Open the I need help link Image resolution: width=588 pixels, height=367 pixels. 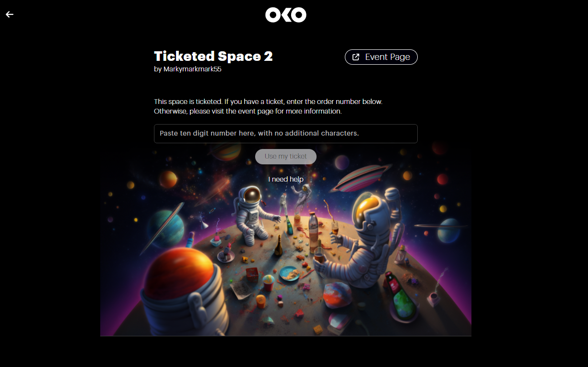click(x=286, y=179)
